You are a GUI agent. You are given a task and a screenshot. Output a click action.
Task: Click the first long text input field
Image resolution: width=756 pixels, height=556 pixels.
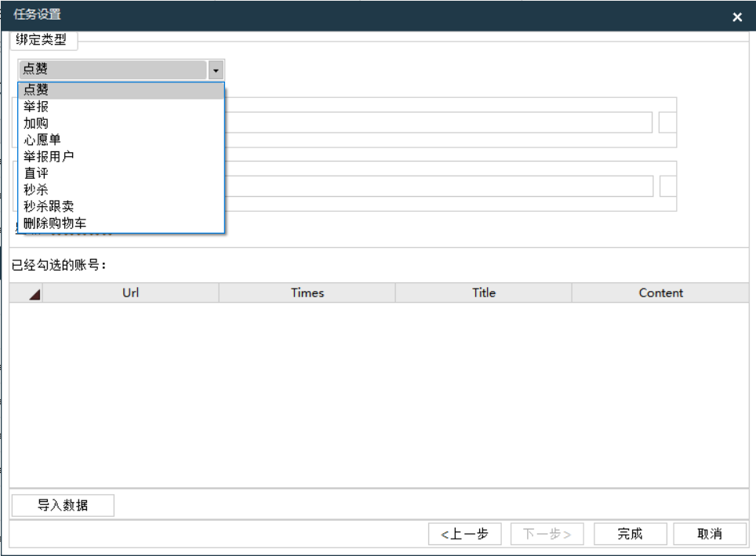pos(438,122)
